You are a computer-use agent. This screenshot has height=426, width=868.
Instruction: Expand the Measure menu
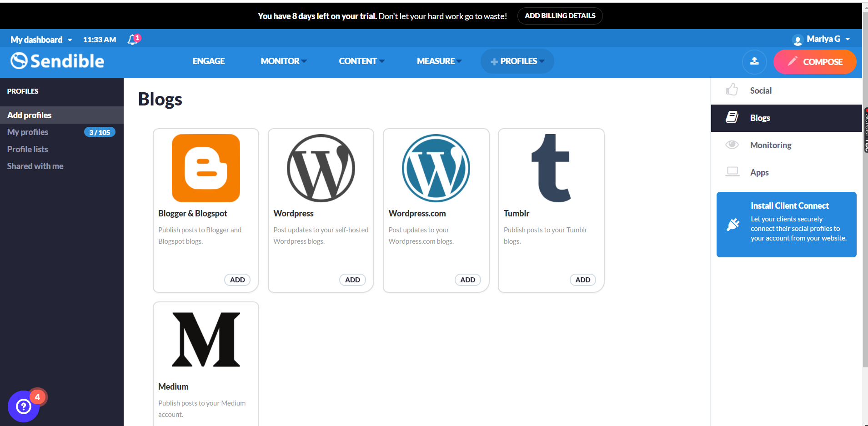[x=440, y=61]
